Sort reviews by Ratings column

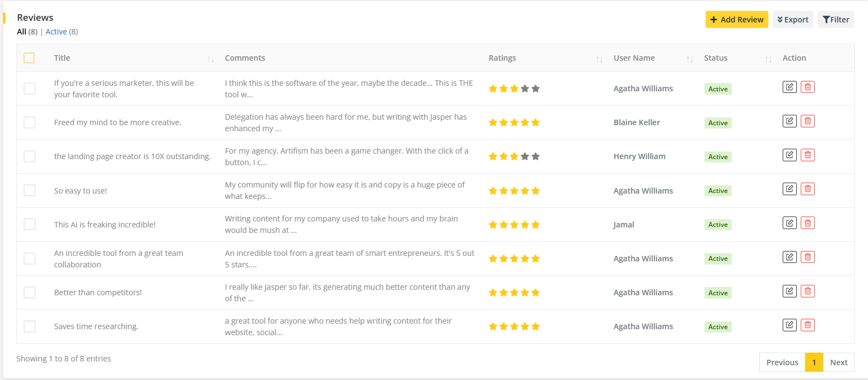(599, 59)
